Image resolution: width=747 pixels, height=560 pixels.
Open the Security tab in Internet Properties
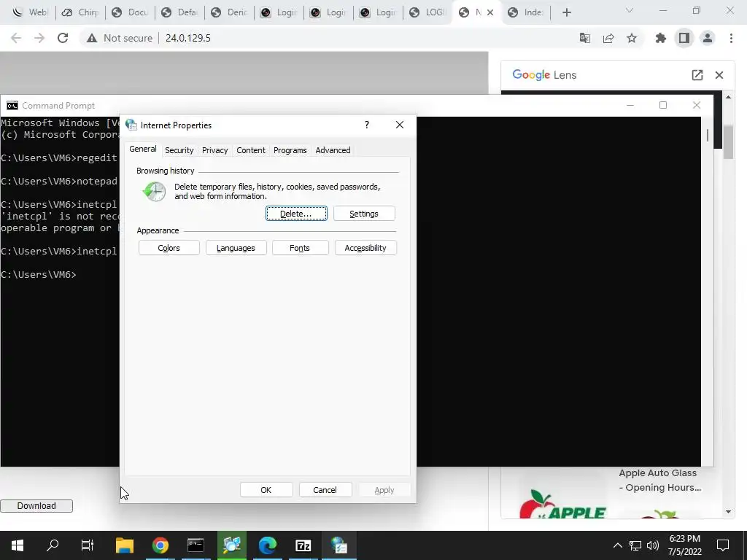[x=179, y=150]
